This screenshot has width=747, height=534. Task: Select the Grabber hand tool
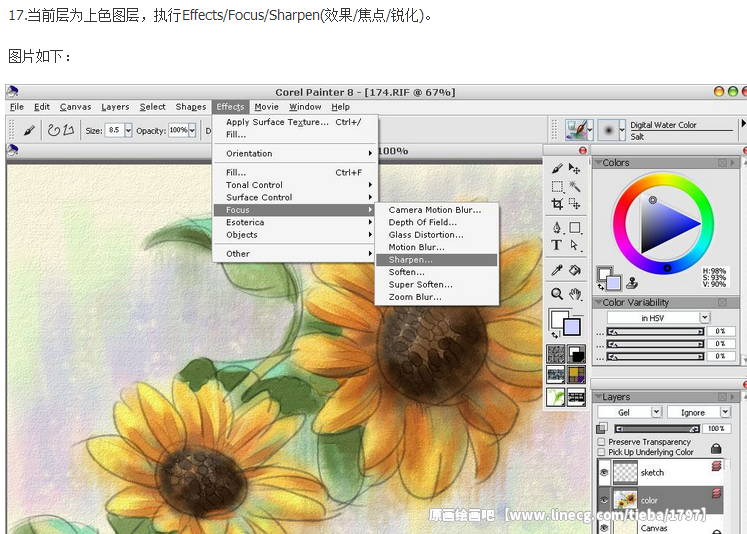(575, 294)
